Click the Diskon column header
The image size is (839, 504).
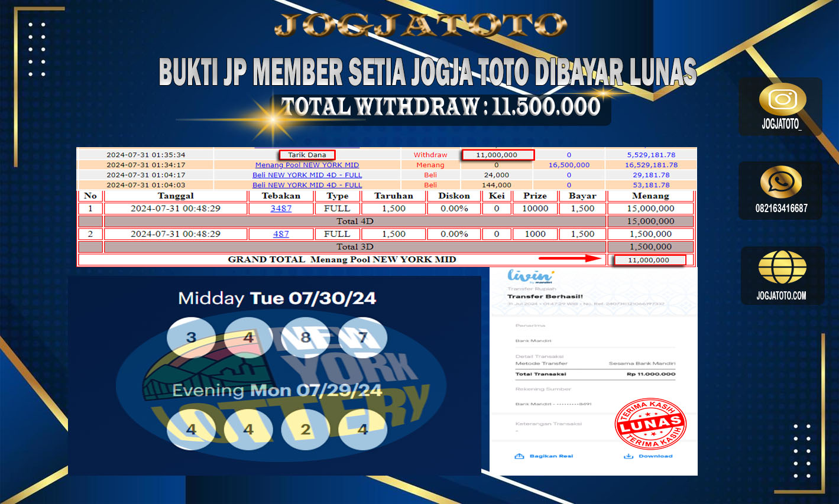tap(454, 196)
